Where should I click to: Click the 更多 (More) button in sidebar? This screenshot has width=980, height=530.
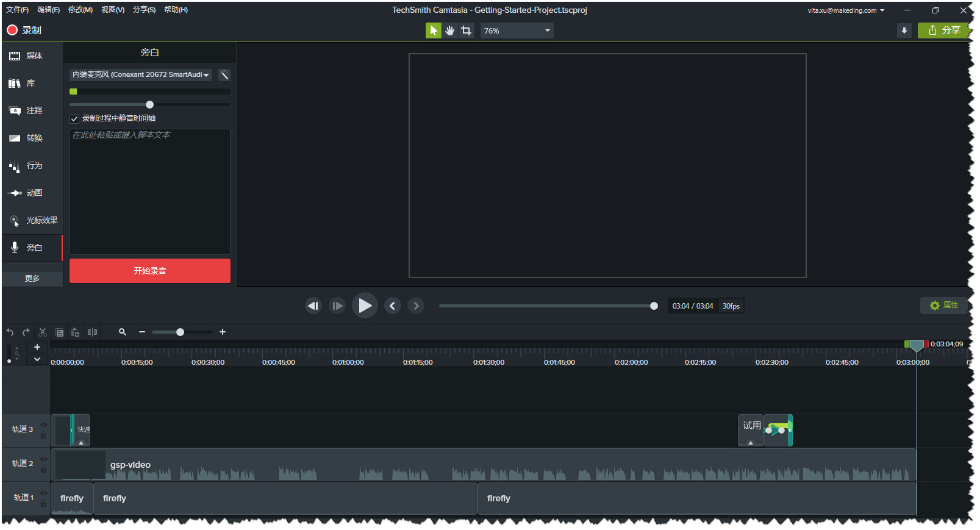(x=32, y=279)
